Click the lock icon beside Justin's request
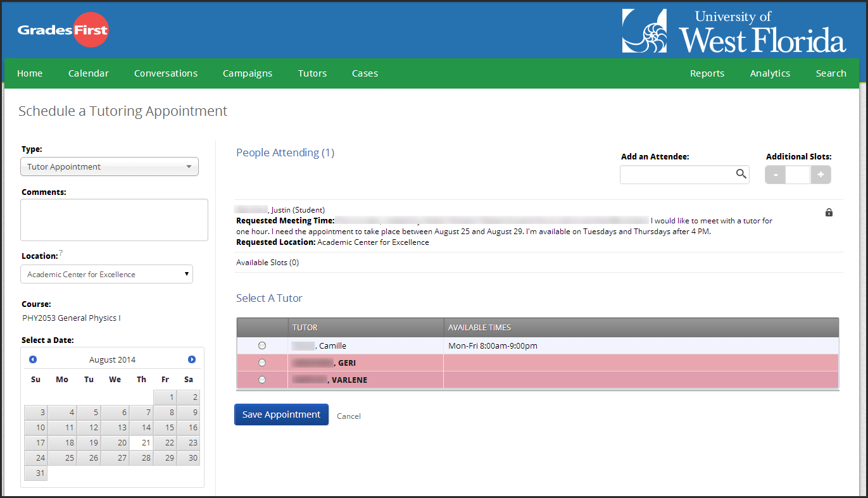The height and width of the screenshot is (498, 868). (x=829, y=213)
